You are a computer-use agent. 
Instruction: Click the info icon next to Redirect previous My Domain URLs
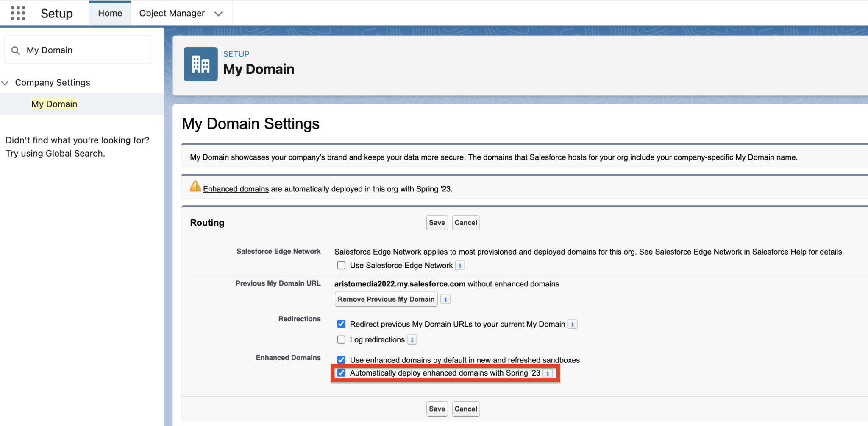[x=572, y=324]
